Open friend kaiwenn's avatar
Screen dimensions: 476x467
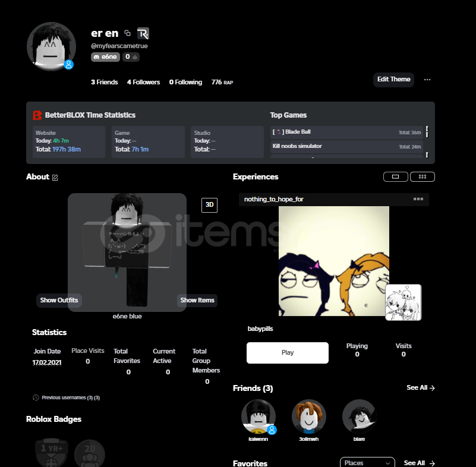(x=259, y=416)
